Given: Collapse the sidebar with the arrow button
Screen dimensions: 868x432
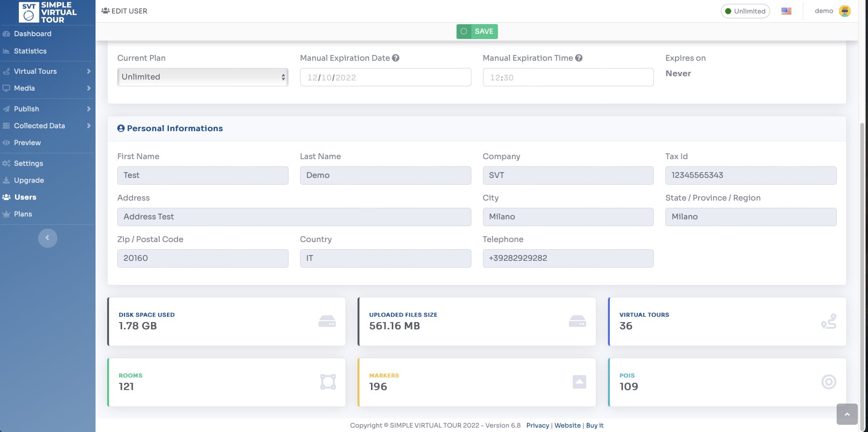Looking at the screenshot, I should point(47,238).
